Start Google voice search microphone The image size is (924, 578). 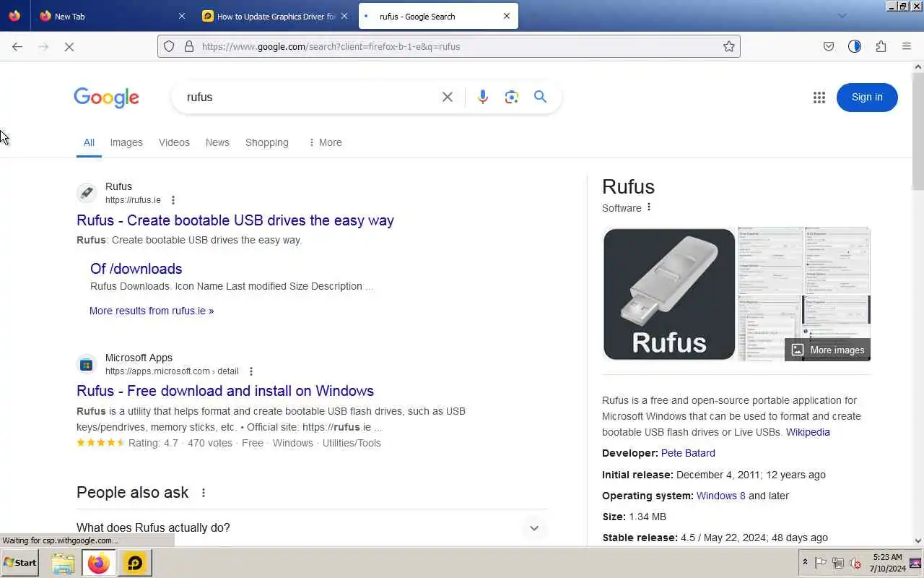coord(483,97)
